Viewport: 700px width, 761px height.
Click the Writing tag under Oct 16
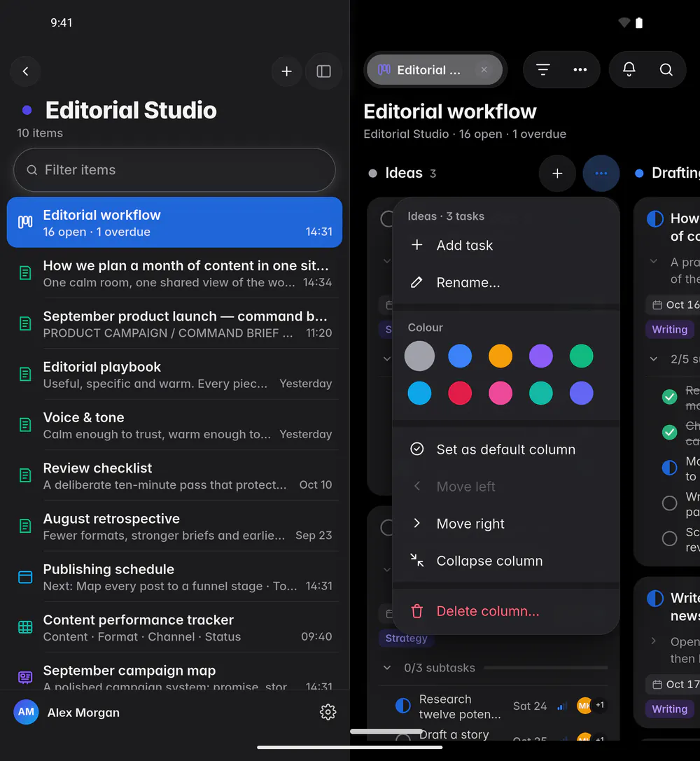669,330
